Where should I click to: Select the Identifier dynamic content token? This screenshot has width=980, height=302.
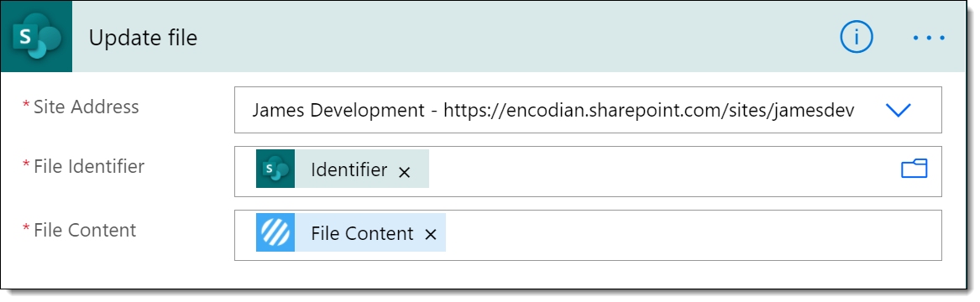(343, 169)
